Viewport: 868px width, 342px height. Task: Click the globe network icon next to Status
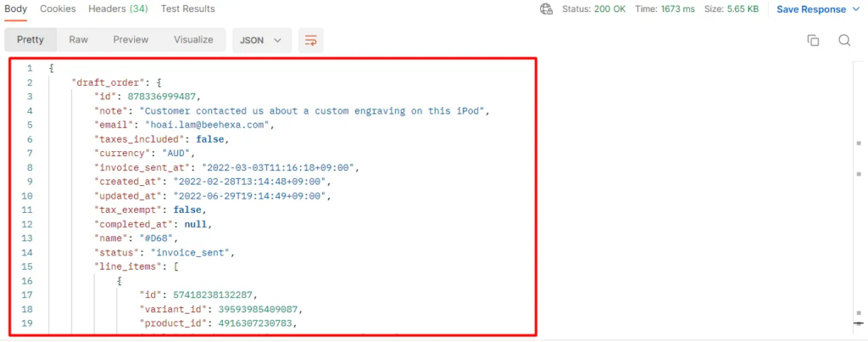coord(547,9)
